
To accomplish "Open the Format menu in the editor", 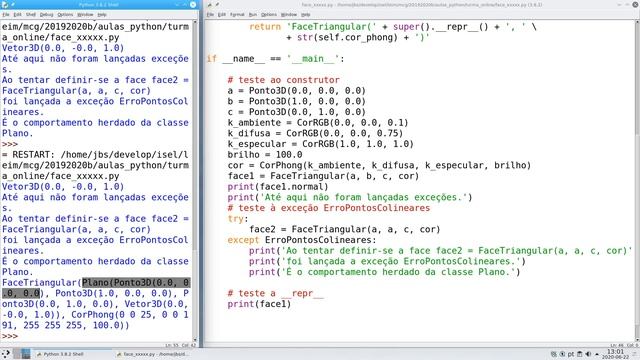I will pos(237,14).
